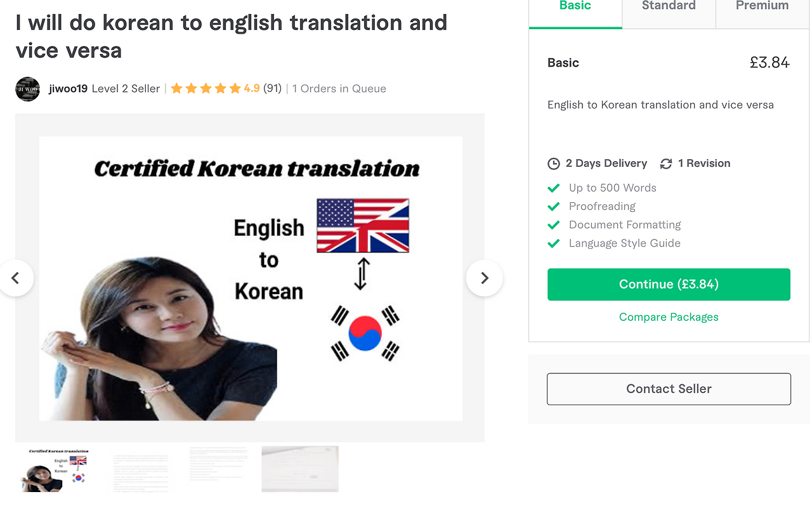Open the Compare Packages link
812x506 pixels.
pyautogui.click(x=669, y=317)
